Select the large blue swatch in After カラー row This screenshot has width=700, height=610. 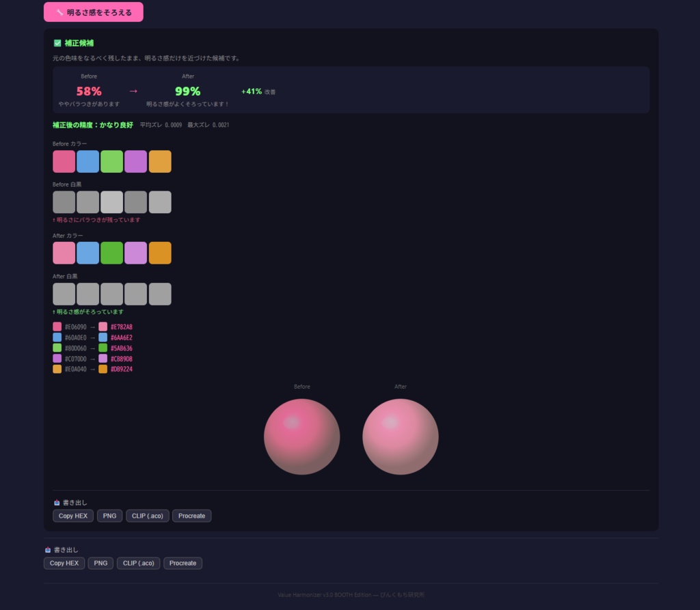click(88, 253)
